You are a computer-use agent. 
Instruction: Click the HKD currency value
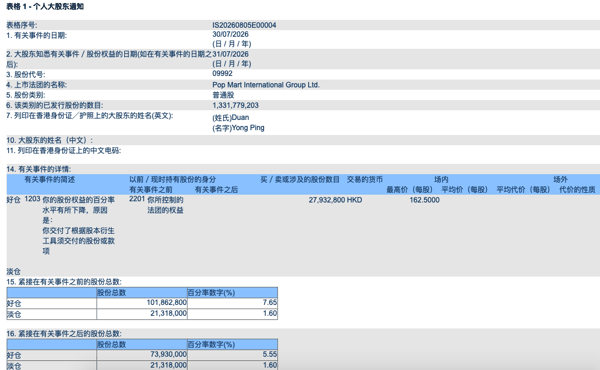tap(354, 200)
